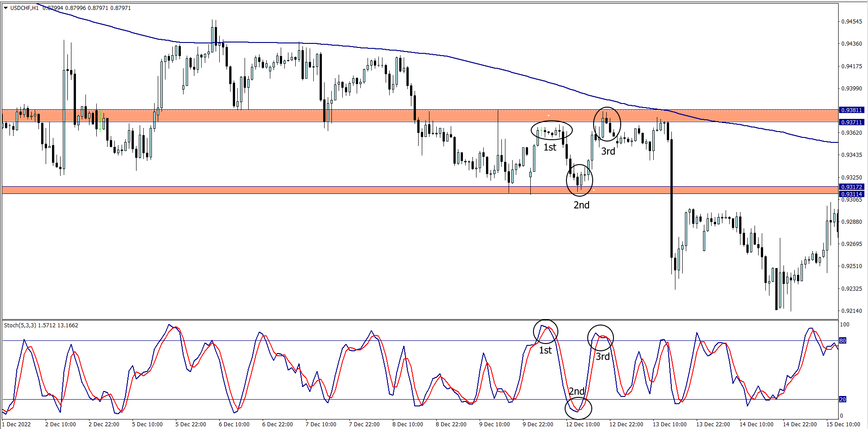Click the 0.92325 price scale label

click(x=852, y=289)
